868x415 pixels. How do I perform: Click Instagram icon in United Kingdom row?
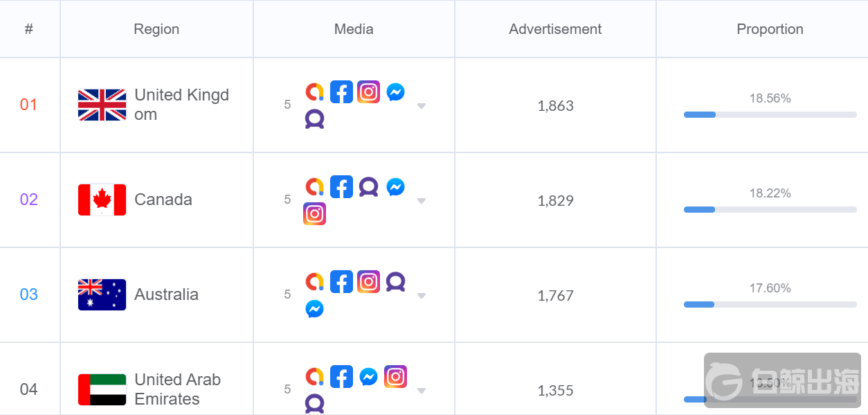368,92
